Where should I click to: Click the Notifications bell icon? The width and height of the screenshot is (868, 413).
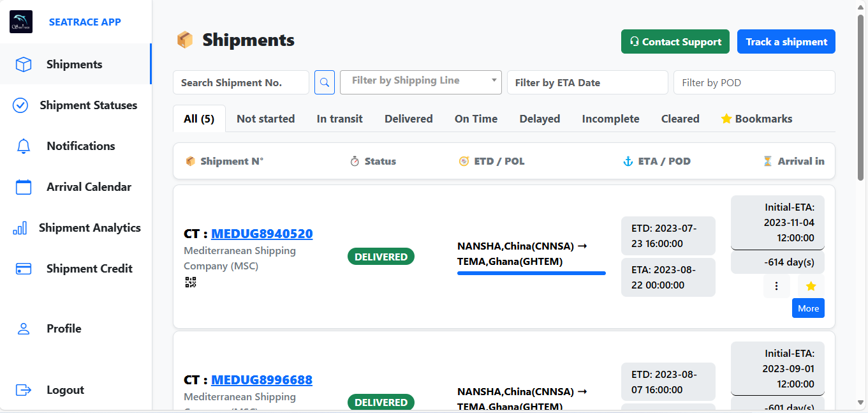tap(24, 146)
